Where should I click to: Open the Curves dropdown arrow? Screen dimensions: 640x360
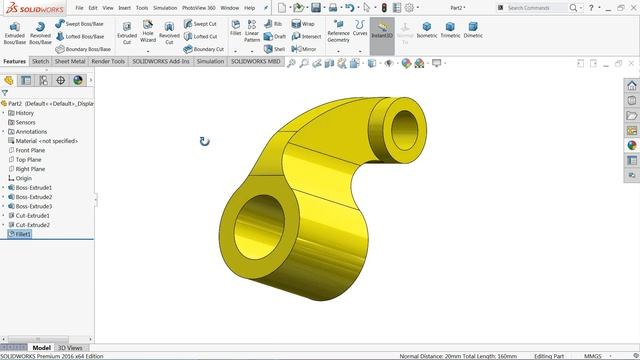(x=360, y=51)
